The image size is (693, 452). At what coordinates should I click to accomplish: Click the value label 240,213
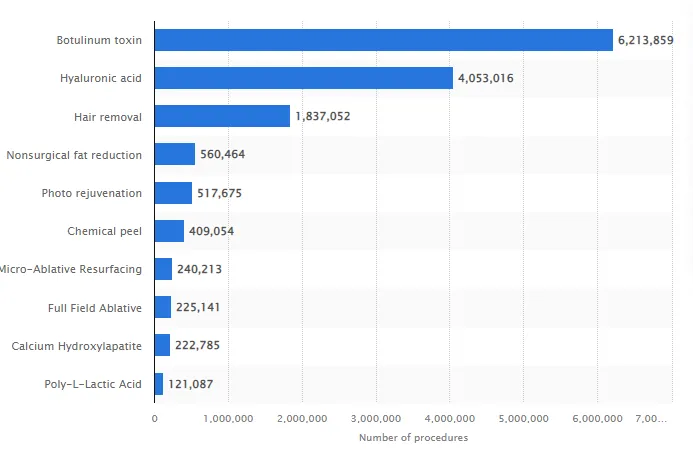[199, 270]
